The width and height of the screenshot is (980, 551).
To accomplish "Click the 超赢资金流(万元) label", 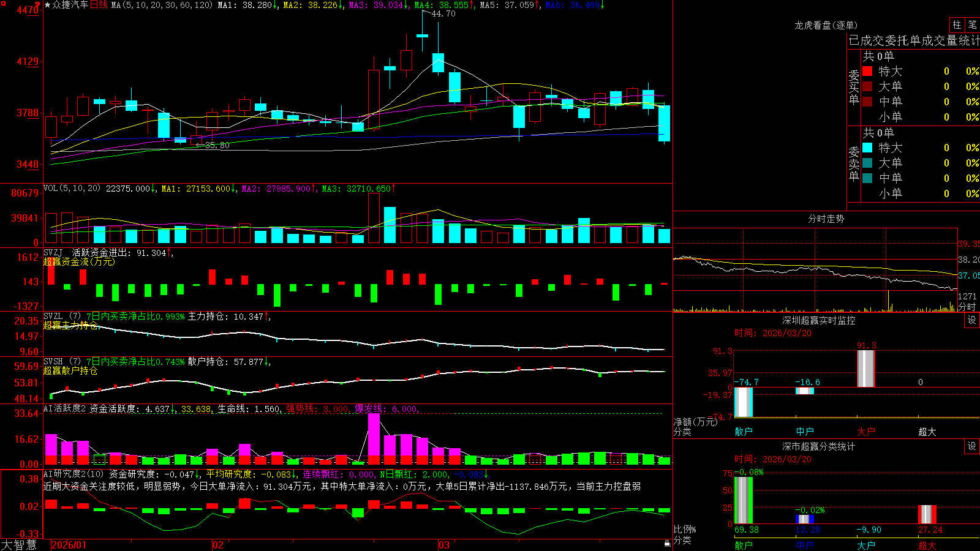I will click(79, 261).
